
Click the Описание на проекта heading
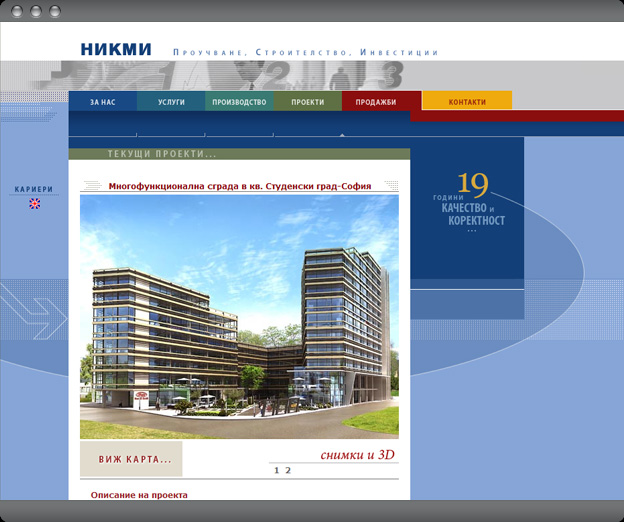(x=139, y=495)
